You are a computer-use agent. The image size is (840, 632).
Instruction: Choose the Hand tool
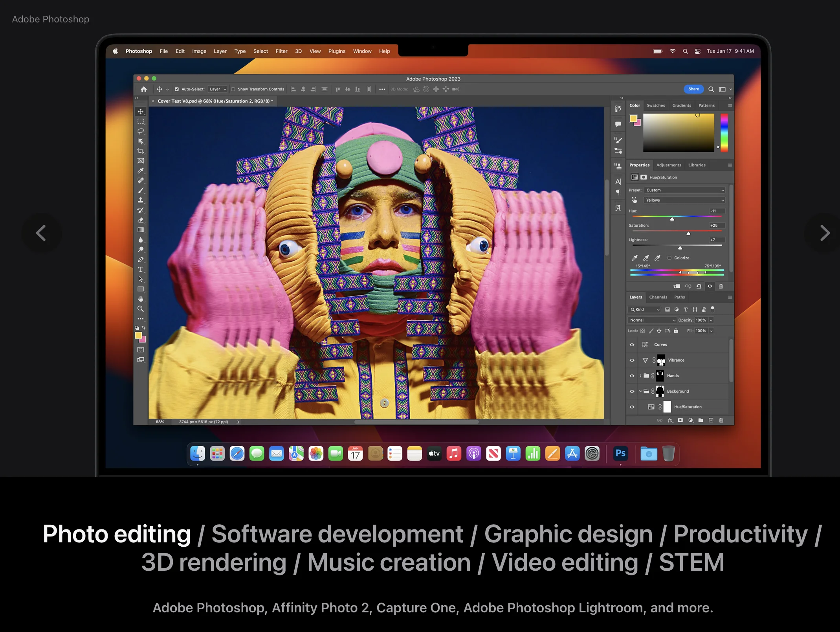[140, 299]
